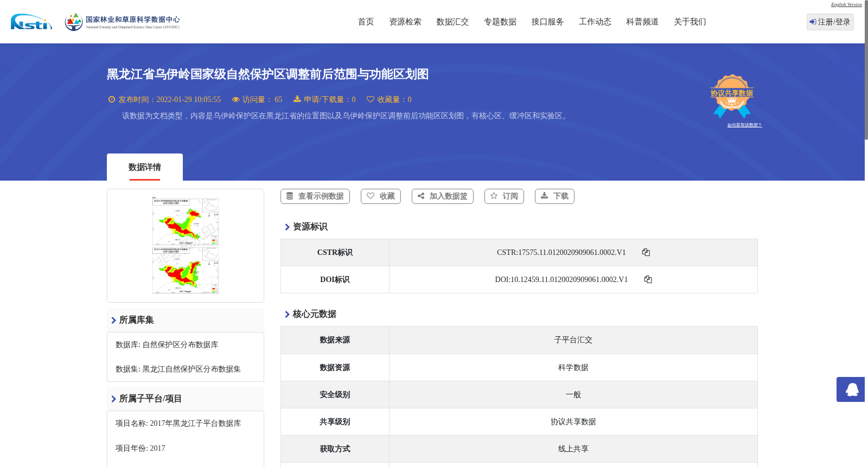Click the clock icon by 发布时间
868x467 pixels.
click(x=112, y=99)
